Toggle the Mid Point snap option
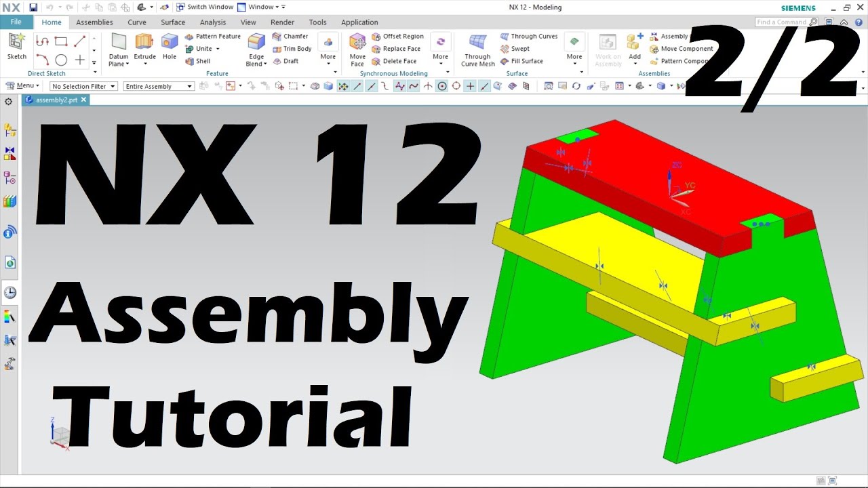 click(372, 86)
